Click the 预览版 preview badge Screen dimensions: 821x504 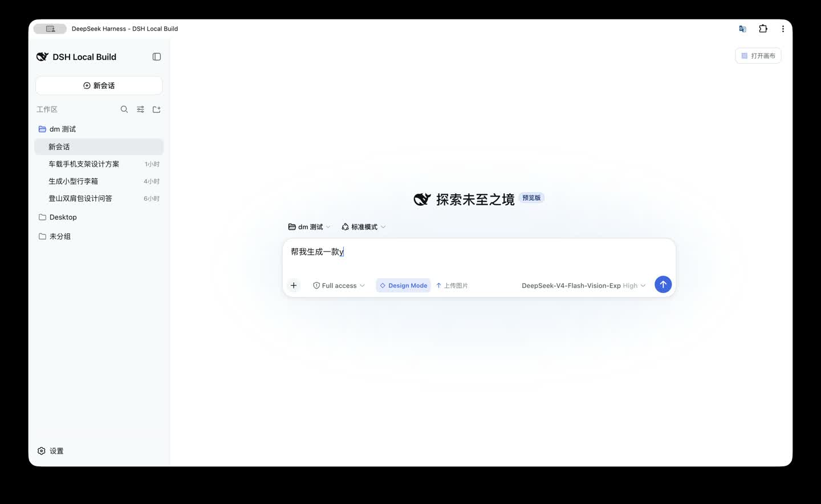tap(531, 198)
